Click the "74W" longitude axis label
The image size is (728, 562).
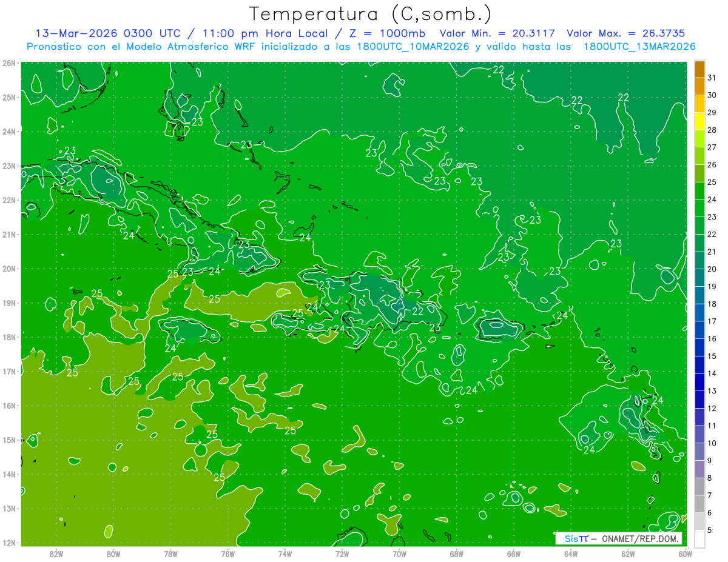(285, 554)
